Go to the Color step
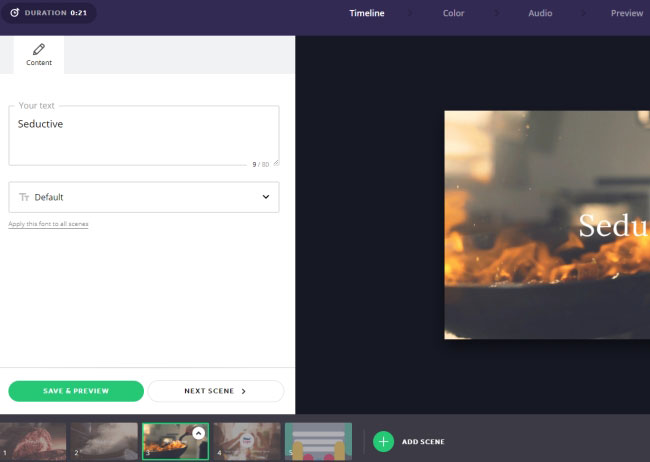This screenshot has height=462, width=650. 454,13
